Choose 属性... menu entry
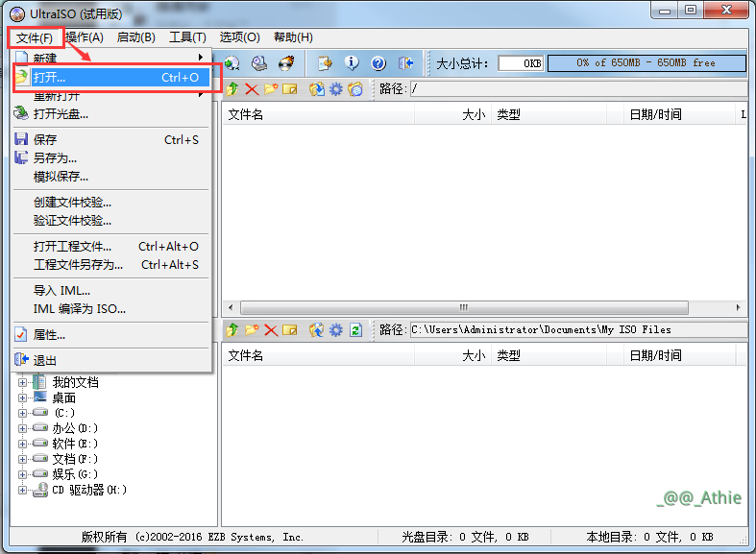This screenshot has height=554, width=756. (111, 335)
